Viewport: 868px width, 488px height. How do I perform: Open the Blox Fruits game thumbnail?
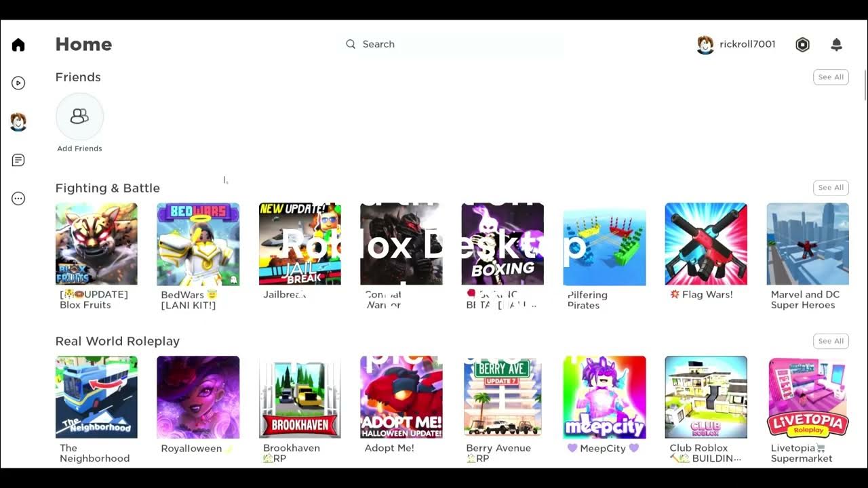pyautogui.click(x=96, y=244)
